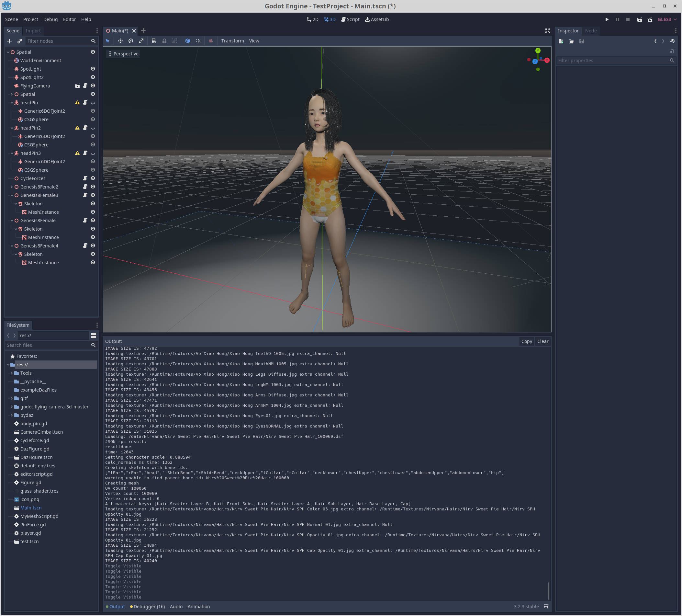Click the Select mode arrow tool
Screen dimensions: 682x616
pyautogui.click(x=107, y=41)
